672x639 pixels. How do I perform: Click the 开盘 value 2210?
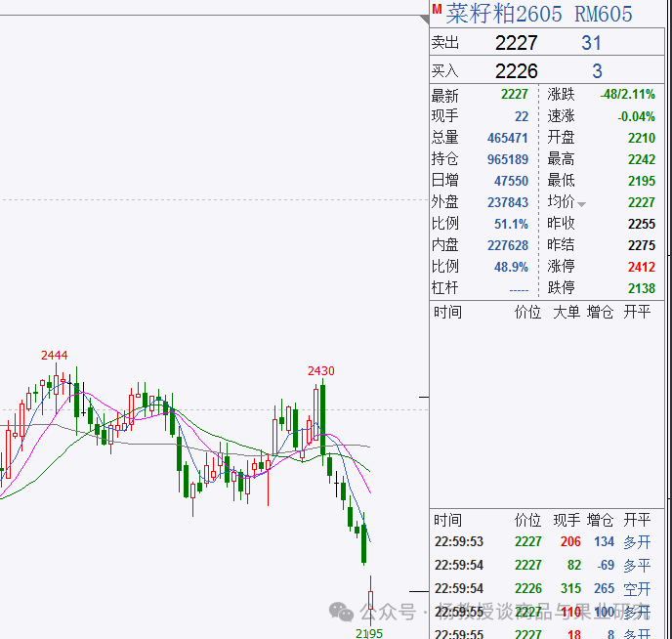[x=642, y=138]
